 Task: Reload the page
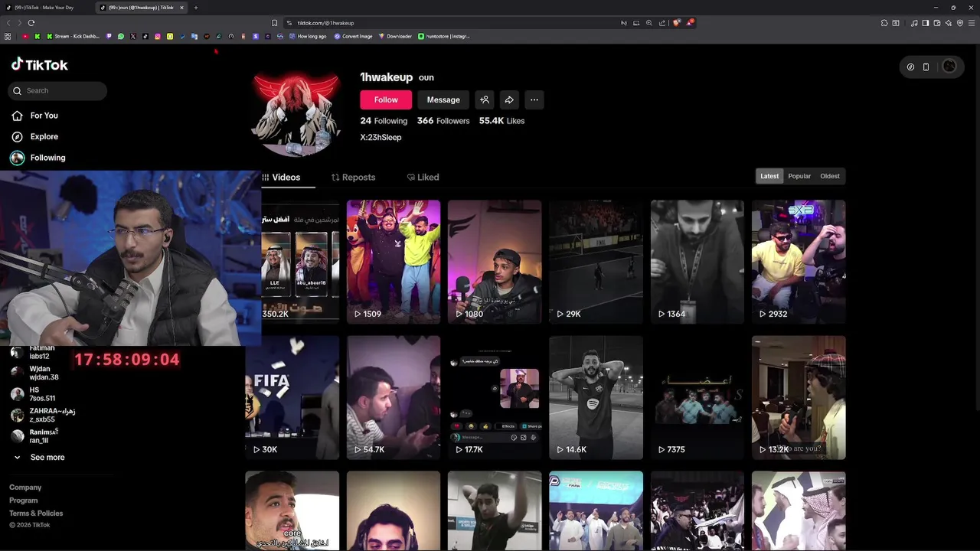[31, 23]
